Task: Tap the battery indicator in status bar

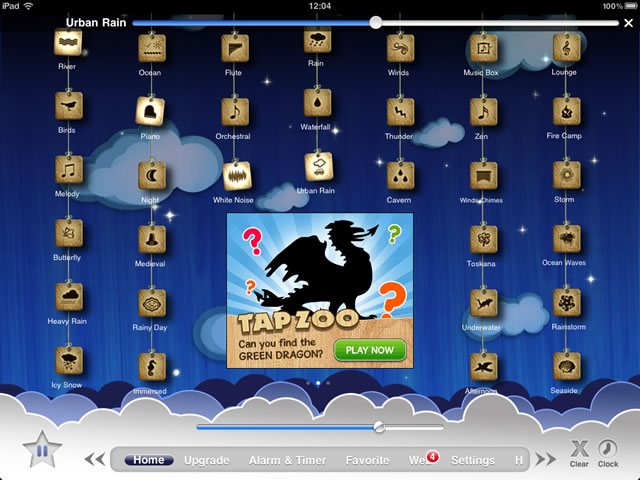Action: tap(631, 6)
